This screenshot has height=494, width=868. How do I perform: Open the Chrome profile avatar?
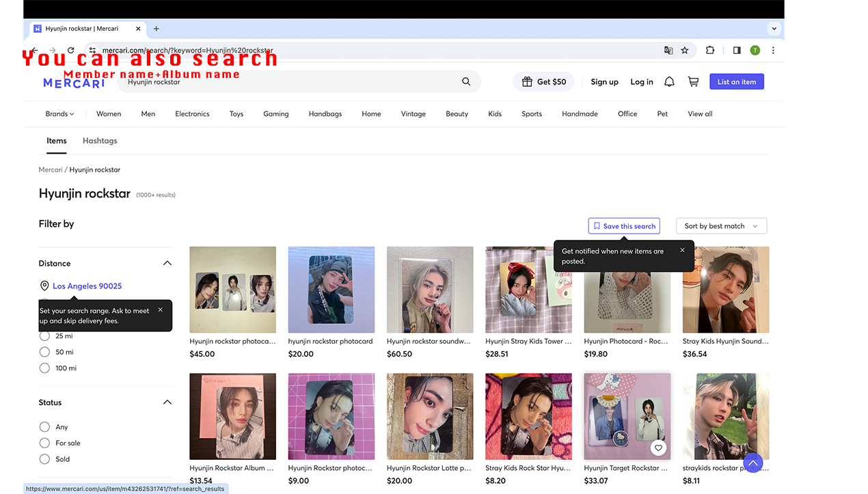point(755,51)
